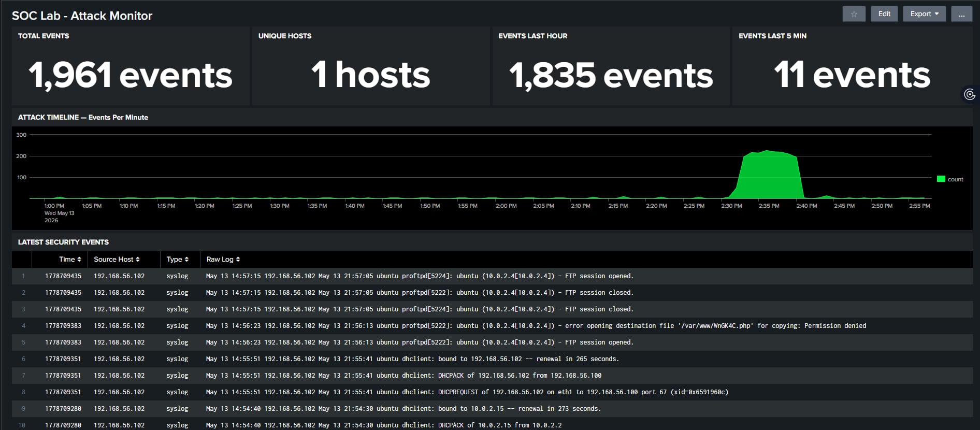Click row number 7 in events table

[x=23, y=376]
